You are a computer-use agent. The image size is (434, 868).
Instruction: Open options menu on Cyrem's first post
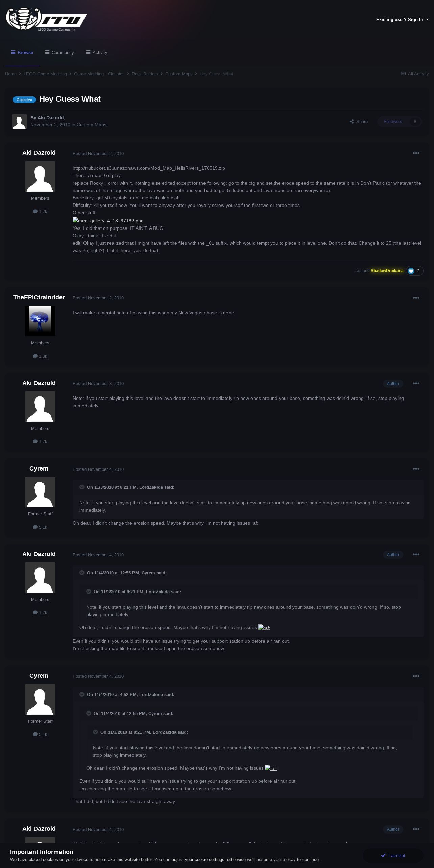[416, 469]
